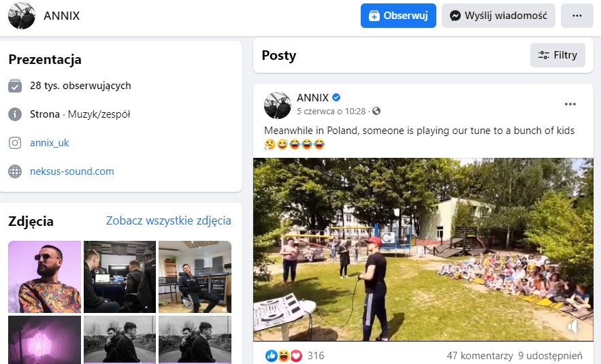Open the post options three-dot menu
The width and height of the screenshot is (601, 364).
(570, 104)
